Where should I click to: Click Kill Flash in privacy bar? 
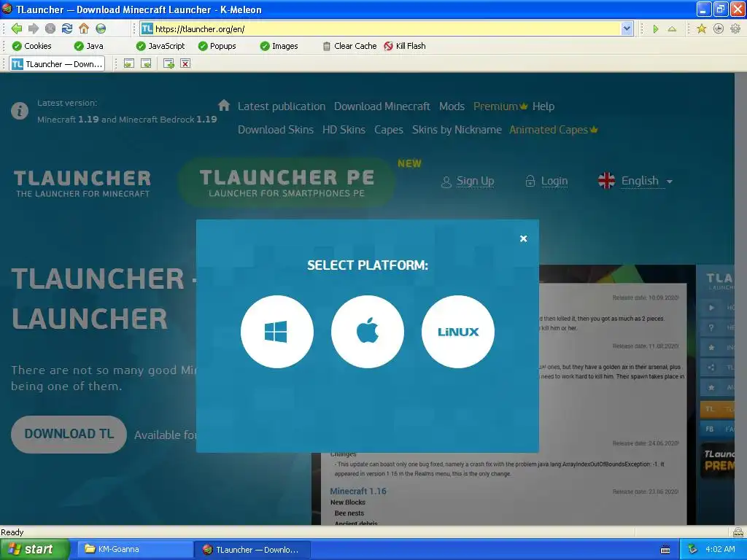pos(405,46)
